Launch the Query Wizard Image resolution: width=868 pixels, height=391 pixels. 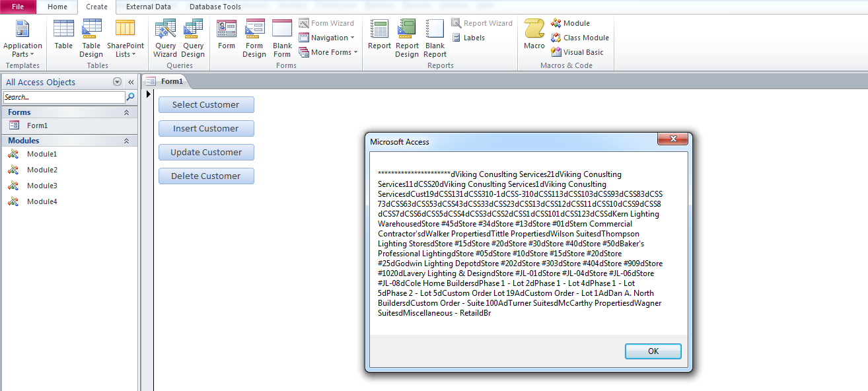pyautogui.click(x=165, y=38)
